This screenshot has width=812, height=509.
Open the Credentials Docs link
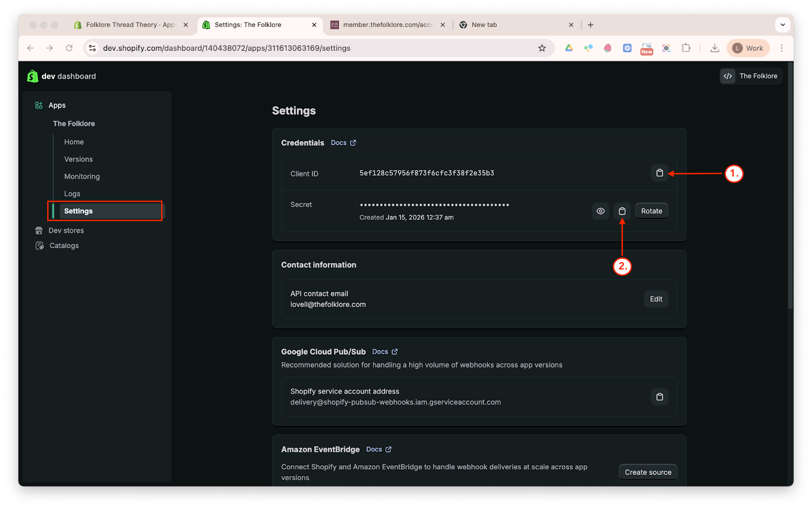click(x=343, y=143)
